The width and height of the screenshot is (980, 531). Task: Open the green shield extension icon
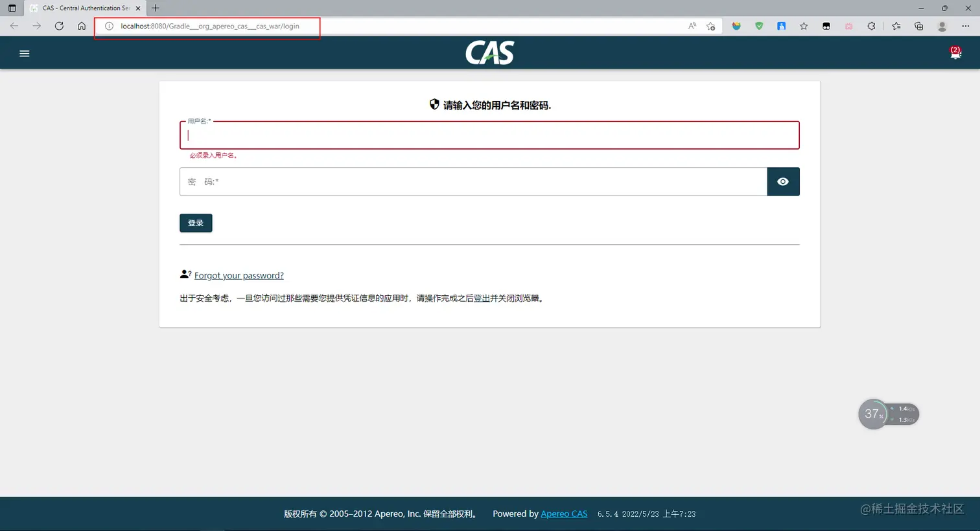759,26
